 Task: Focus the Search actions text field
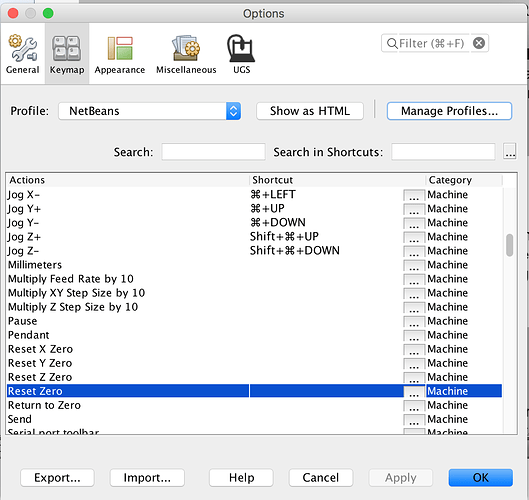[x=213, y=152]
